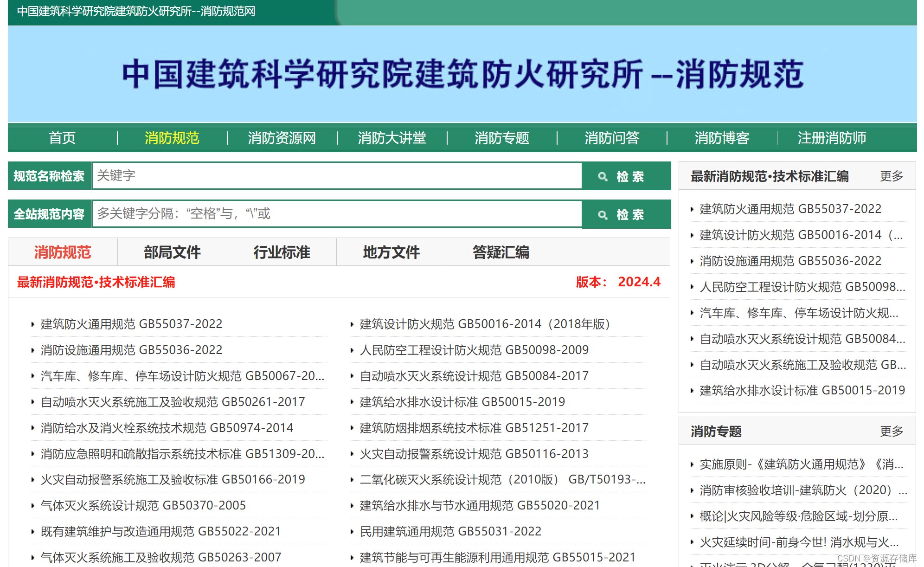Screen dimensions: 924x567
Task: Open 注册消防师 navigation item
Action: tap(831, 138)
